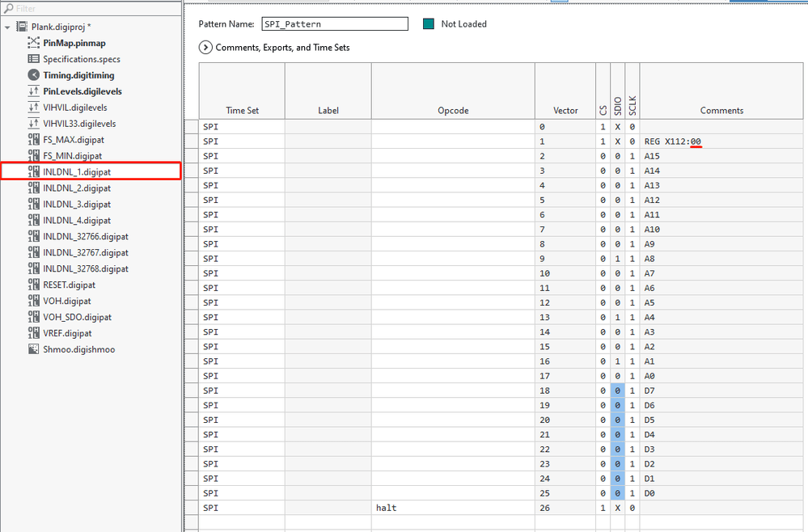Select the SDIO value in the A1 row
The height and width of the screenshot is (532, 808).
(x=617, y=361)
